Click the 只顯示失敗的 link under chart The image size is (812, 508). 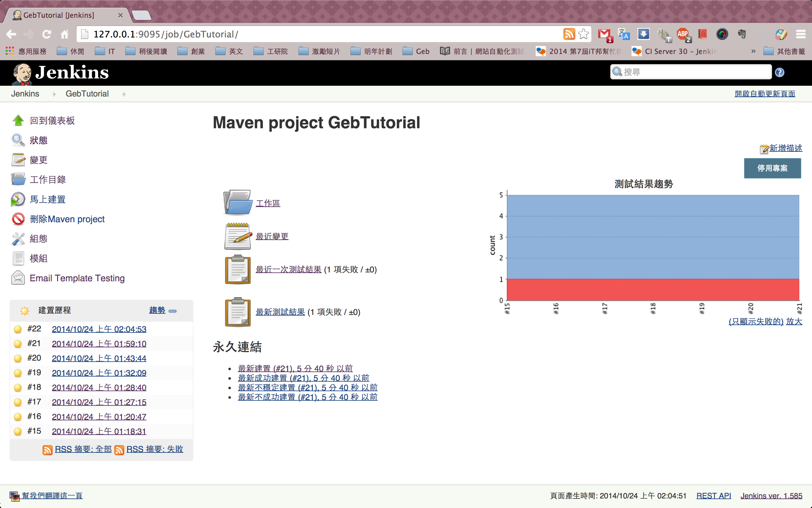pos(756,322)
